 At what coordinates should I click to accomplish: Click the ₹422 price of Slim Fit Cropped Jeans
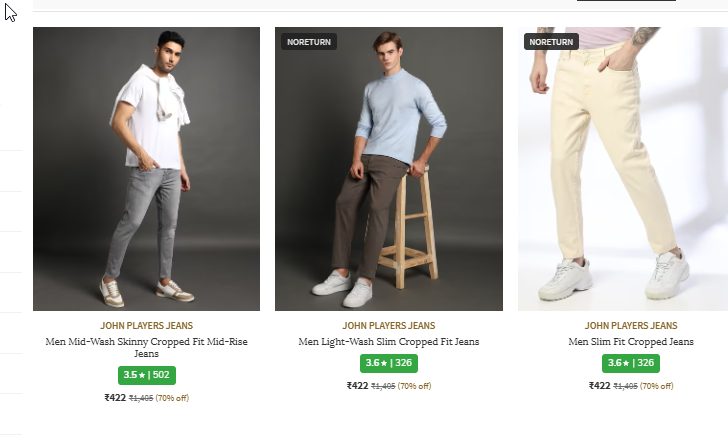600,386
